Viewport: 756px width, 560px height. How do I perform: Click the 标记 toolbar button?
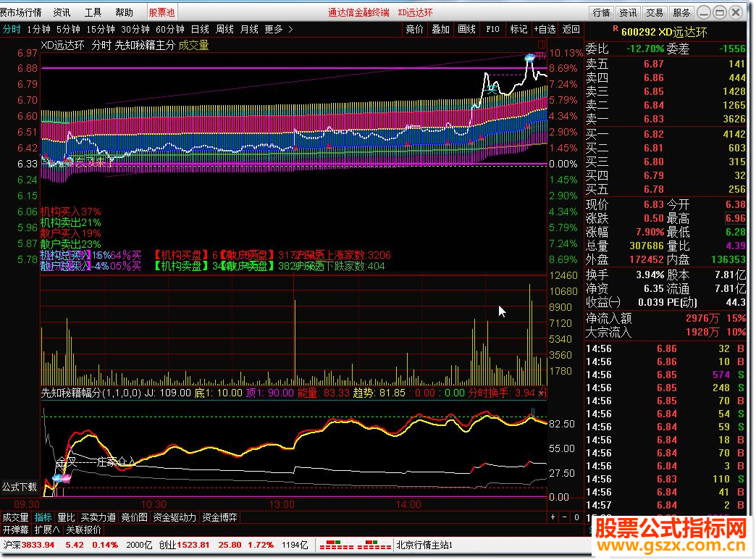pos(518,30)
